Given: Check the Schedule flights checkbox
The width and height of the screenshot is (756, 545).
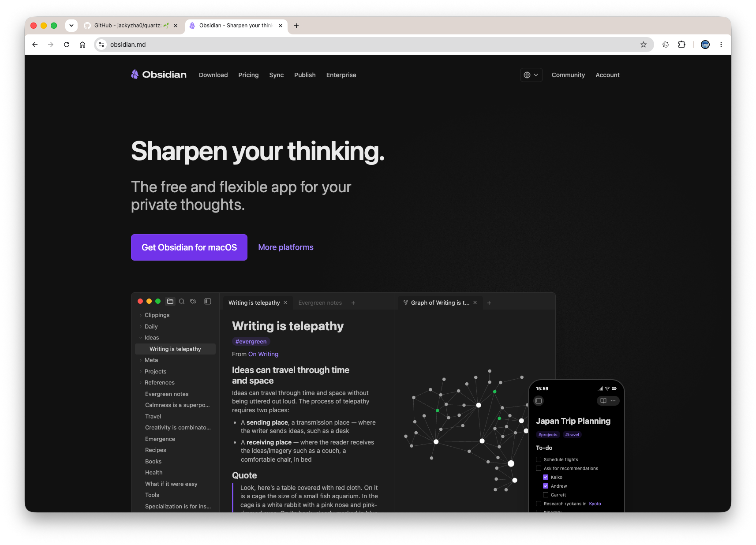Looking at the screenshot, I should (539, 459).
